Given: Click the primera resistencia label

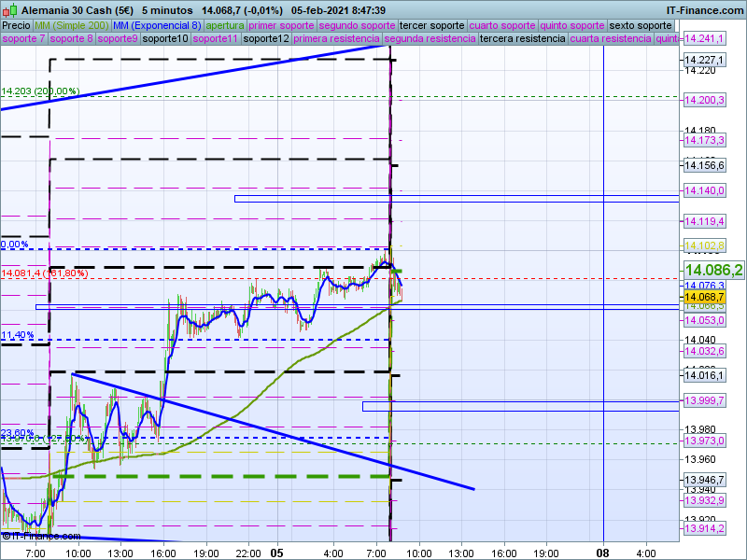Looking at the screenshot, I should click(336, 39).
